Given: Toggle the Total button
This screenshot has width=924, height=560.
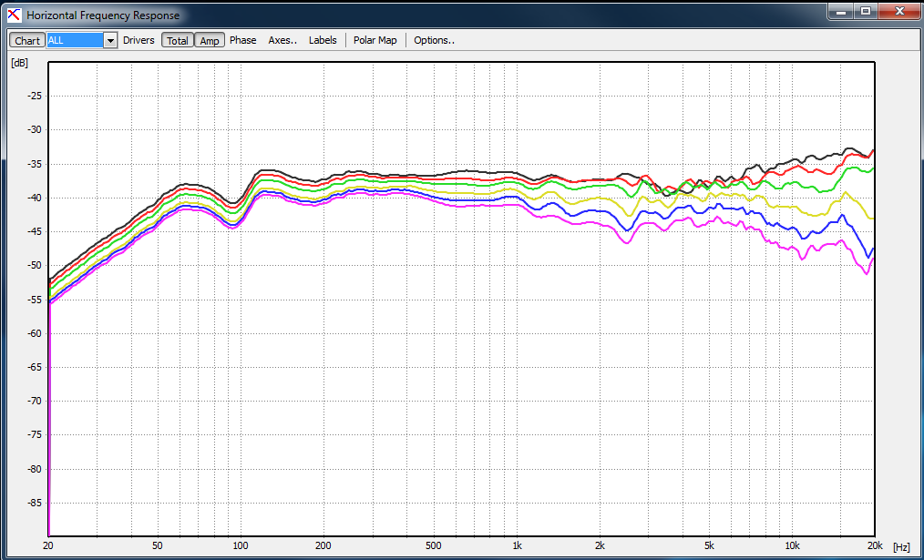Looking at the screenshot, I should pos(178,40).
